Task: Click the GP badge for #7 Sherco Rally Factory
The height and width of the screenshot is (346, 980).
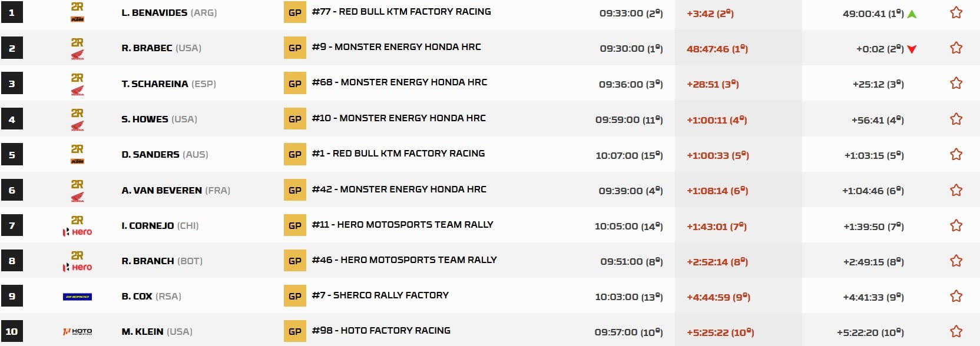Action: pos(295,296)
